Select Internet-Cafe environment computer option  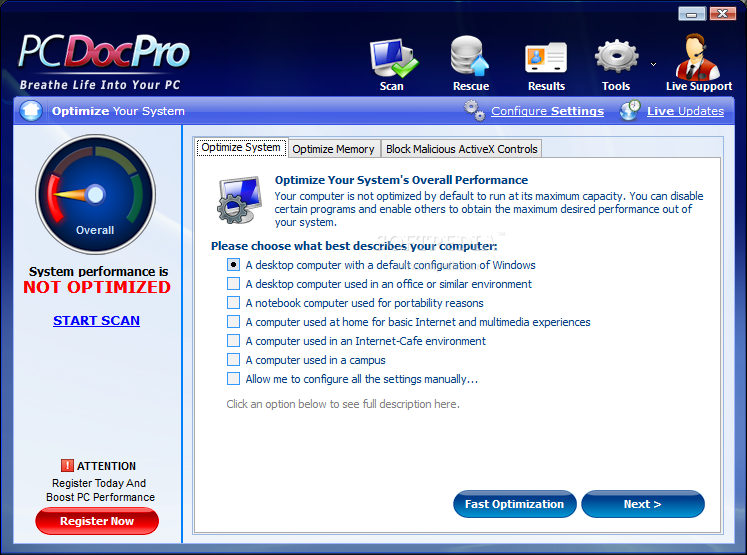point(356,341)
